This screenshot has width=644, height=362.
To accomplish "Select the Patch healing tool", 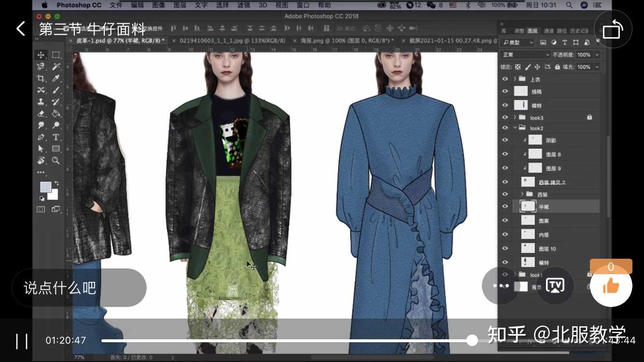I will click(41, 90).
